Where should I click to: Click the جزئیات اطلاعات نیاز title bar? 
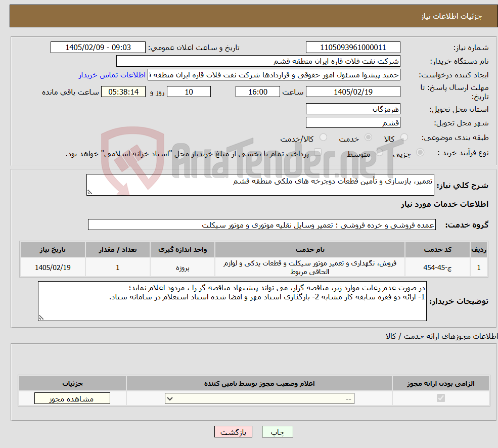click(253, 16)
